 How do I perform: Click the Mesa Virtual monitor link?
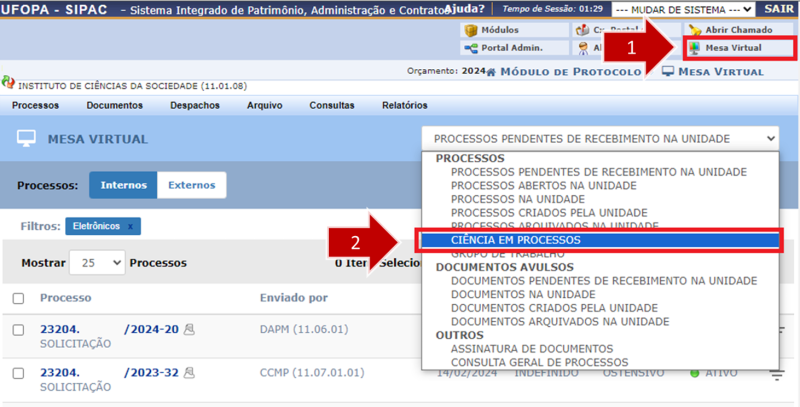point(712,72)
